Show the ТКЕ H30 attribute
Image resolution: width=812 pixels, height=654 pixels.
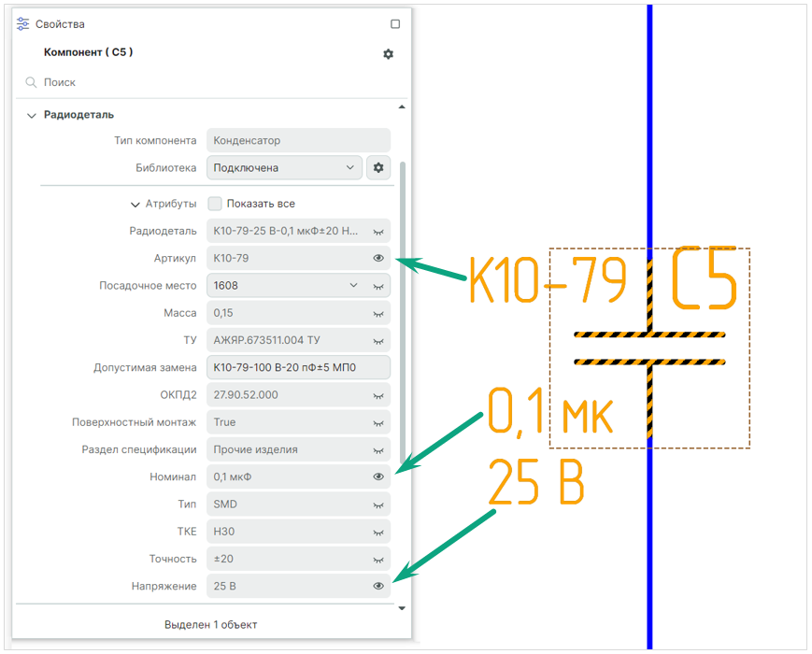[378, 533]
